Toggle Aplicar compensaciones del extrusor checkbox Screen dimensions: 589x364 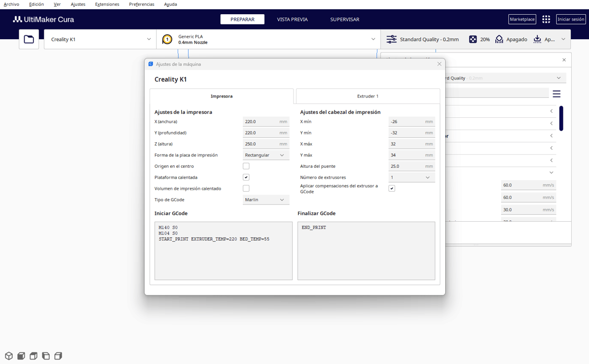pyautogui.click(x=392, y=188)
